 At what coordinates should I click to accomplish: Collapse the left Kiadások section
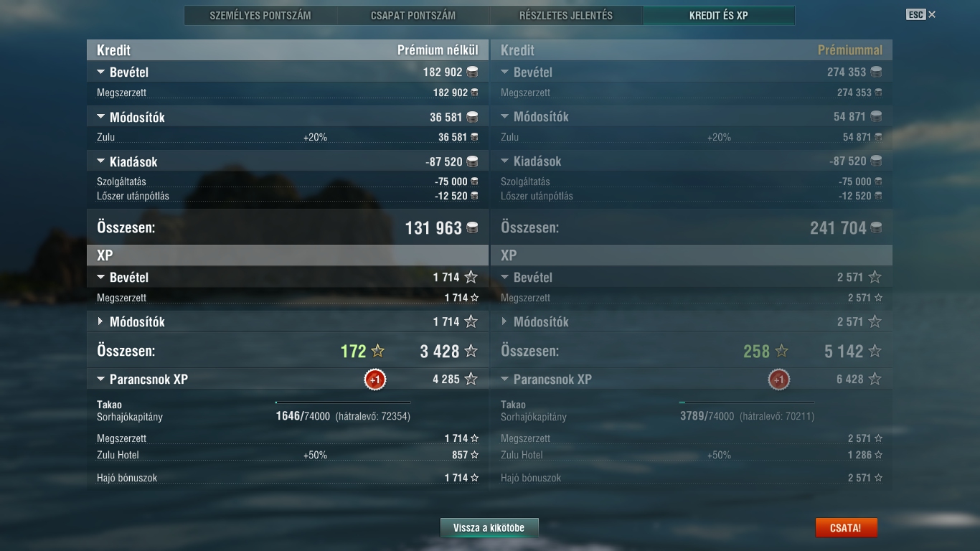pyautogui.click(x=101, y=162)
